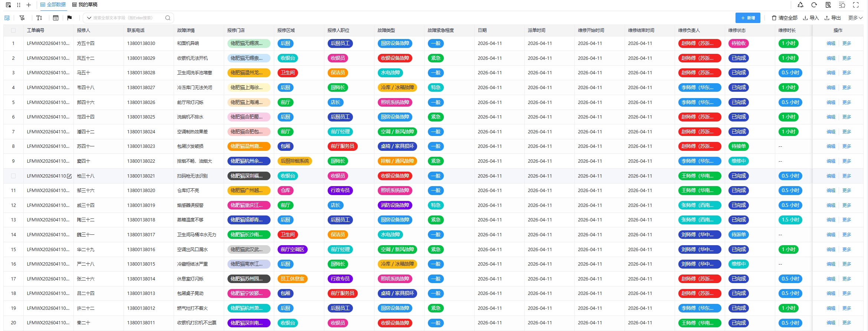Click phone number 13800138027
The image size is (868, 331).
click(x=141, y=88)
